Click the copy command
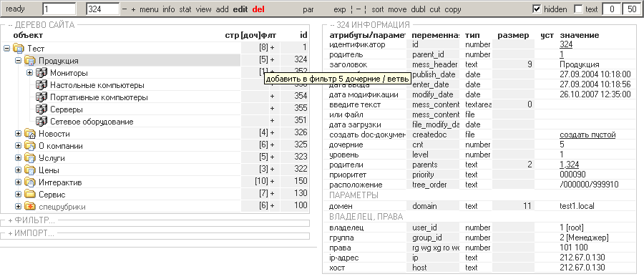 (x=453, y=9)
